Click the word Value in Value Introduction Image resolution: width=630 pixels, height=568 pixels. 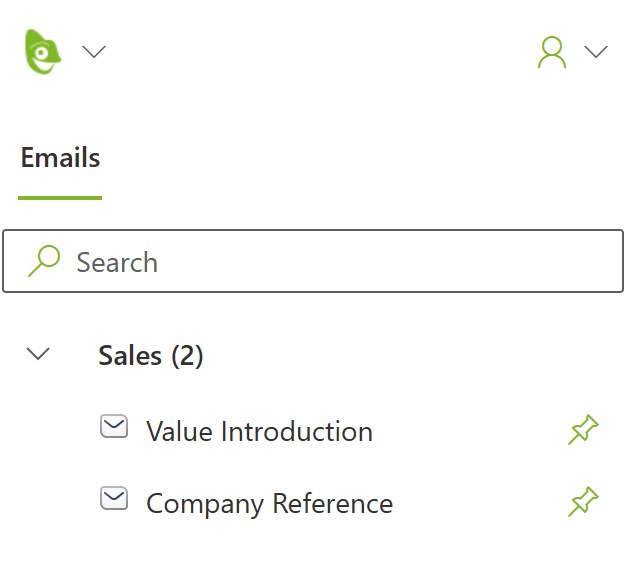[179, 432]
